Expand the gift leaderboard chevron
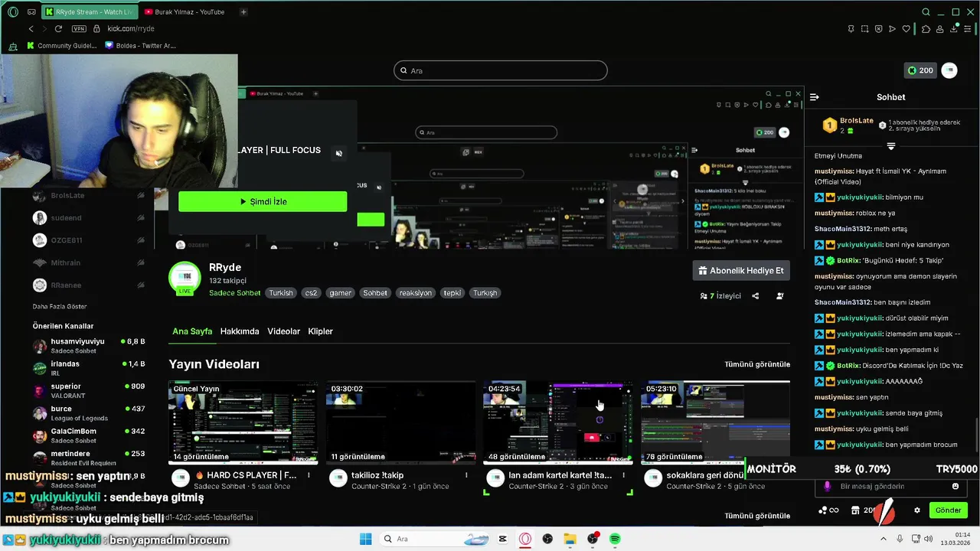Image resolution: width=980 pixels, height=551 pixels. tap(891, 146)
